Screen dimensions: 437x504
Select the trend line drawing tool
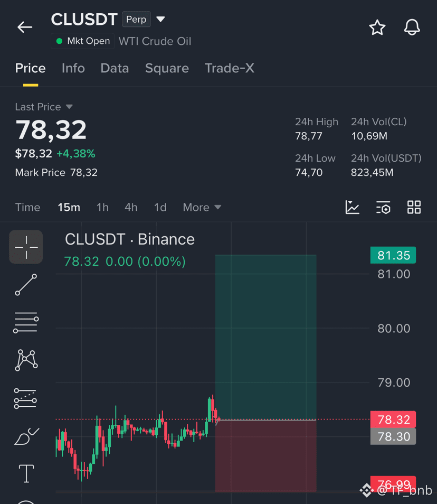26,285
